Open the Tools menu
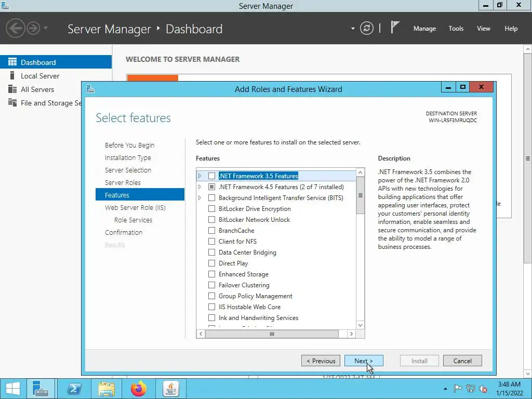Image resolution: width=532 pixels, height=399 pixels. tap(456, 29)
